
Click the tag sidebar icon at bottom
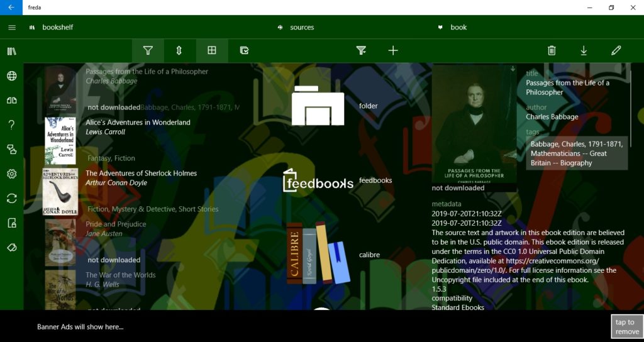(12, 247)
